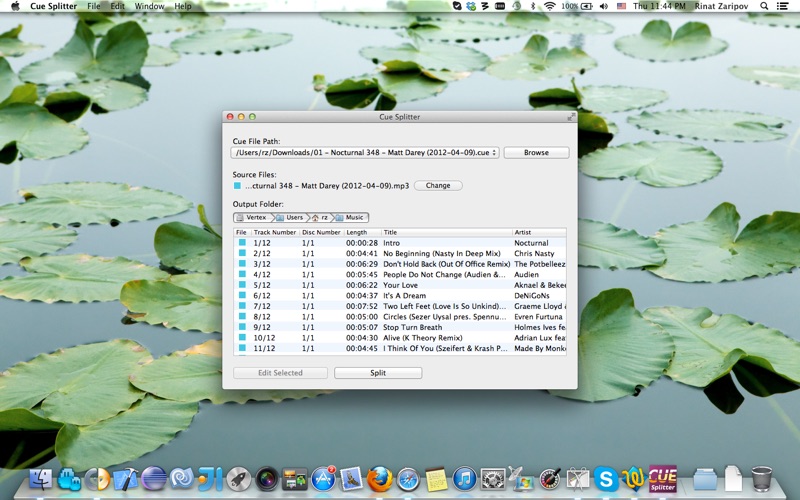This screenshot has height=500, width=800.
Task: Toggle the checkbox for track 5/12 Your Love
Action: tap(242, 285)
